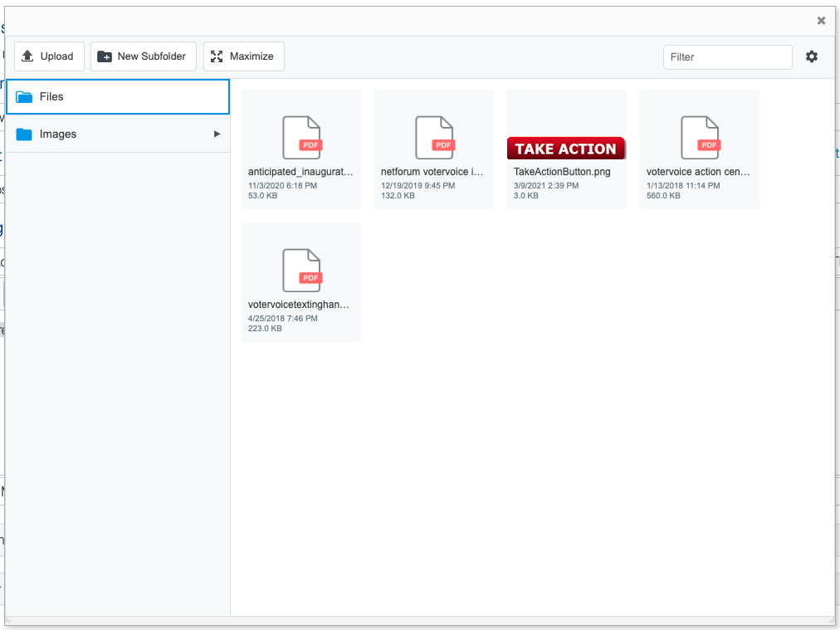The height and width of the screenshot is (630, 840).
Task: Select the votervoice action cen PDF icon
Action: (700, 138)
